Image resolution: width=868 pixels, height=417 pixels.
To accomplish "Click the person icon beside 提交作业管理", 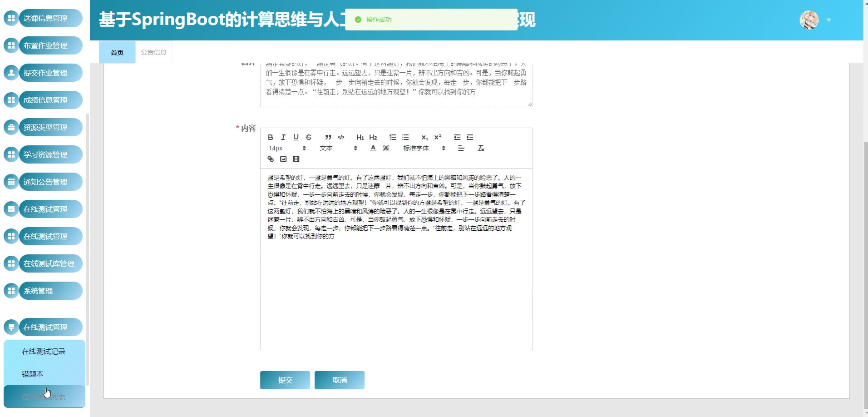I will click(x=11, y=73).
